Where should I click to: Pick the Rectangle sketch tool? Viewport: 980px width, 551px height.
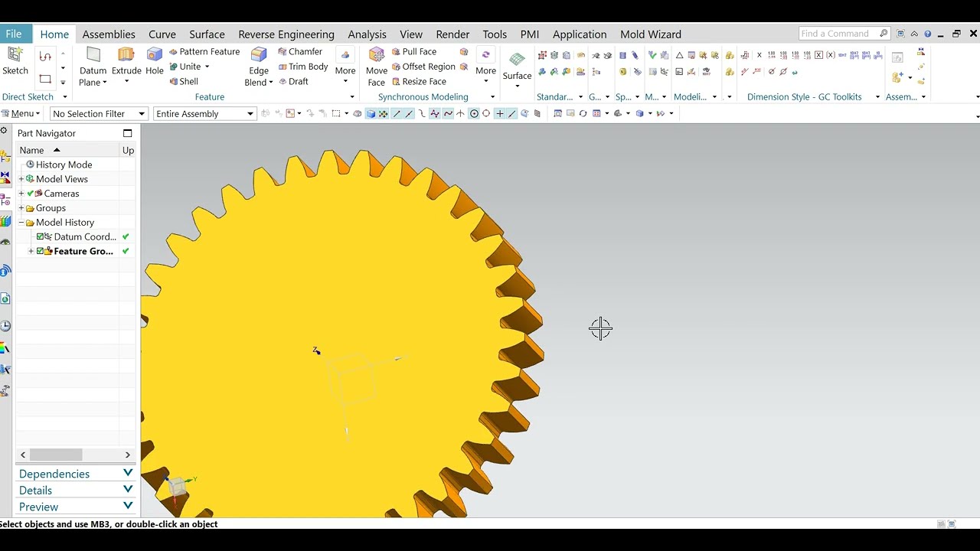(x=45, y=79)
